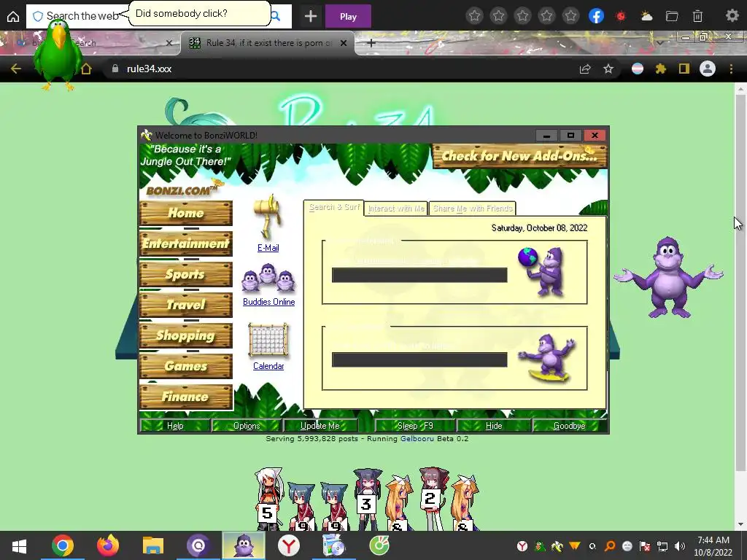Open the Gelbooru link below the window

point(417,438)
